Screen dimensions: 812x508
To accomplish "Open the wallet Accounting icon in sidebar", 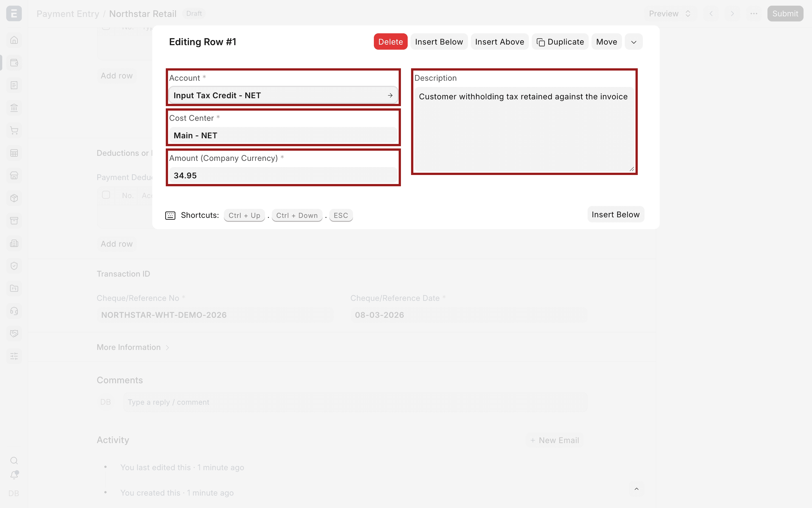I will [14, 62].
